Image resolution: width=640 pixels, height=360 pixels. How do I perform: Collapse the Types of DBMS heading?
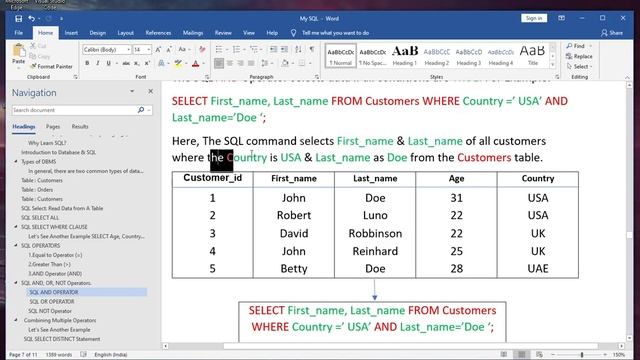click(x=16, y=162)
